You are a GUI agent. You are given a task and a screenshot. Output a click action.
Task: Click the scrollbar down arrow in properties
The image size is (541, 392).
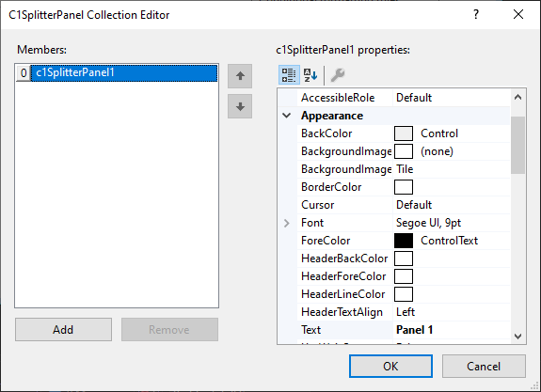517,337
